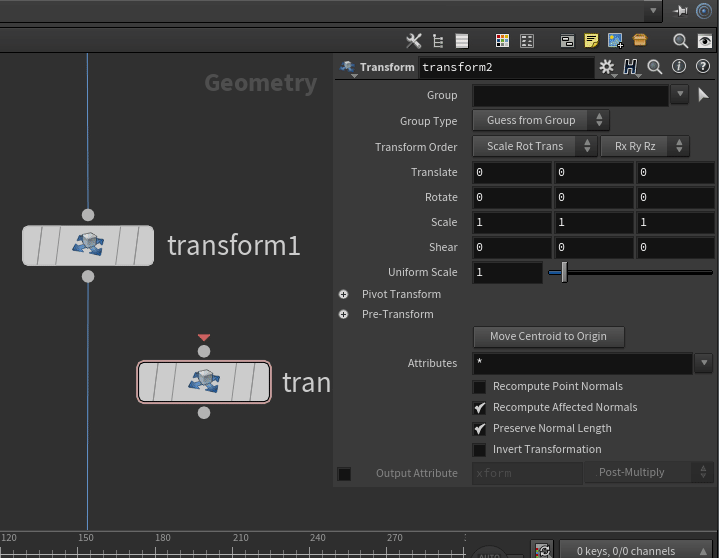Click the sticky note icon in network toolbar

pyautogui.click(x=591, y=41)
